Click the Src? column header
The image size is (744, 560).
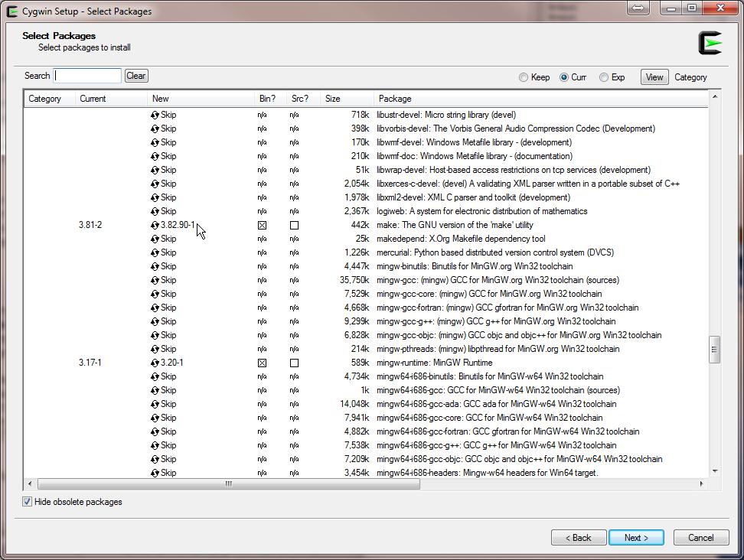(x=303, y=99)
